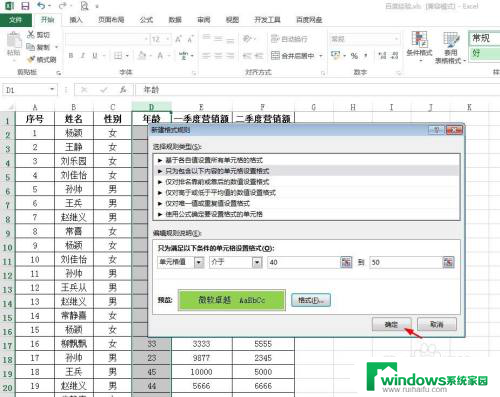Open the 单元格值 dropdown in the dialog

pyautogui.click(x=199, y=262)
